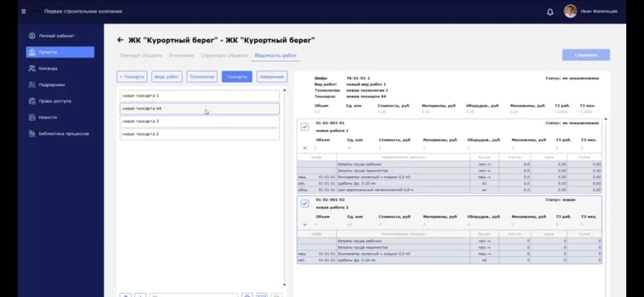Select новая техкарта 3 in the list
Image resolution: width=644 pixels, height=297 pixels.
pyautogui.click(x=199, y=121)
